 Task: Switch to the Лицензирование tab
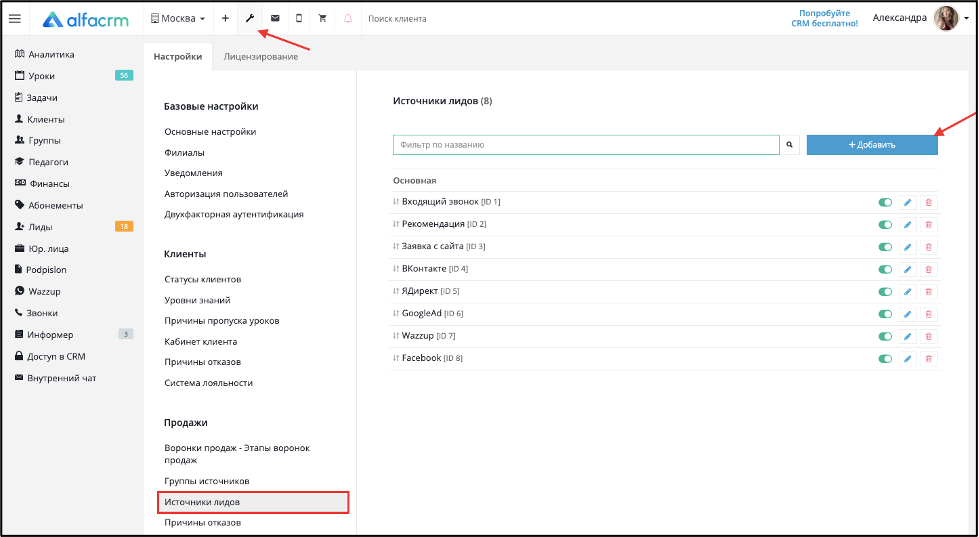(x=260, y=57)
